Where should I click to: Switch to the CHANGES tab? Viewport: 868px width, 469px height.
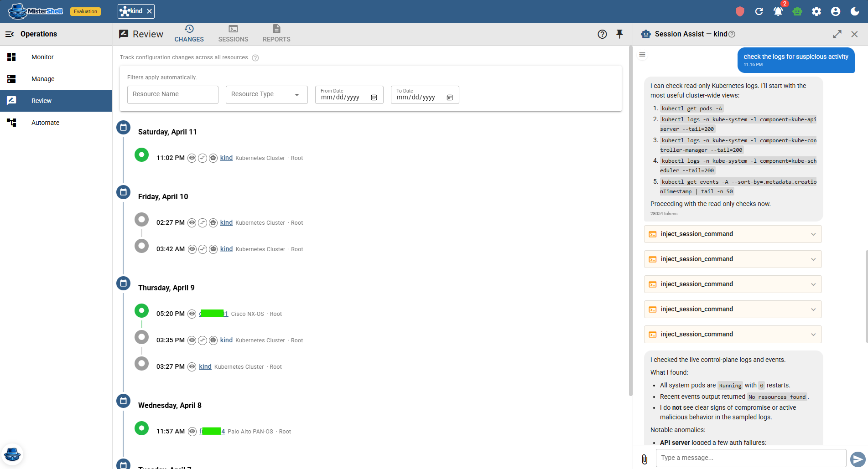[x=189, y=34]
